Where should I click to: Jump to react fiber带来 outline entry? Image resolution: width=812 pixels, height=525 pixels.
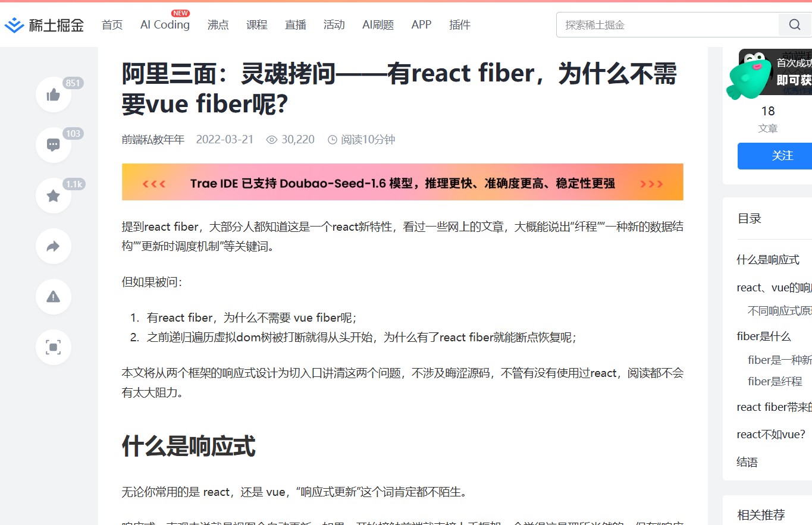774,407
